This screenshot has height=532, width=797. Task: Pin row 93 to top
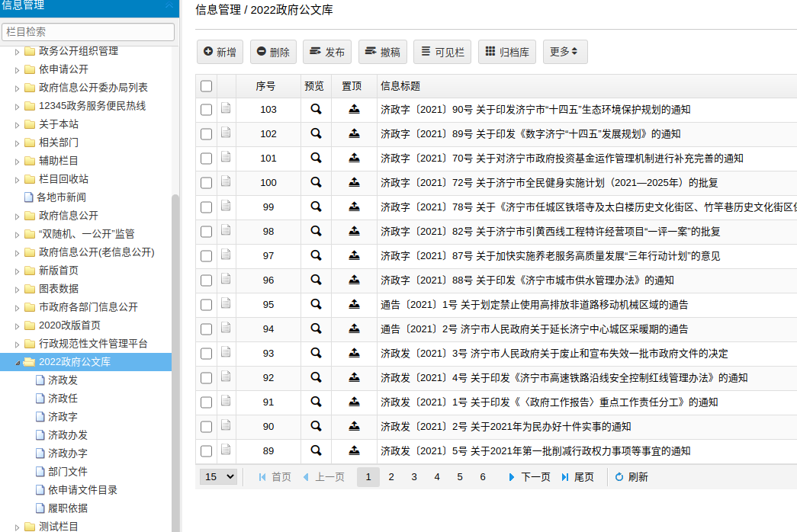click(x=355, y=353)
